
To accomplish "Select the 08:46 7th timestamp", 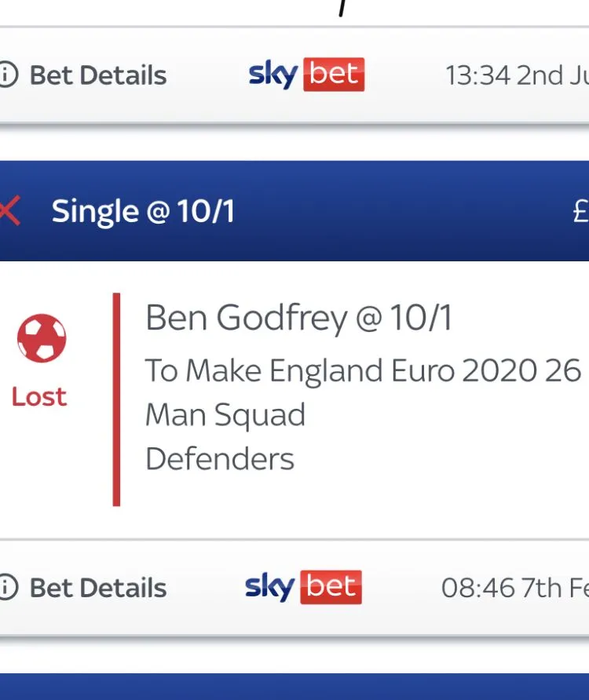I will [514, 588].
